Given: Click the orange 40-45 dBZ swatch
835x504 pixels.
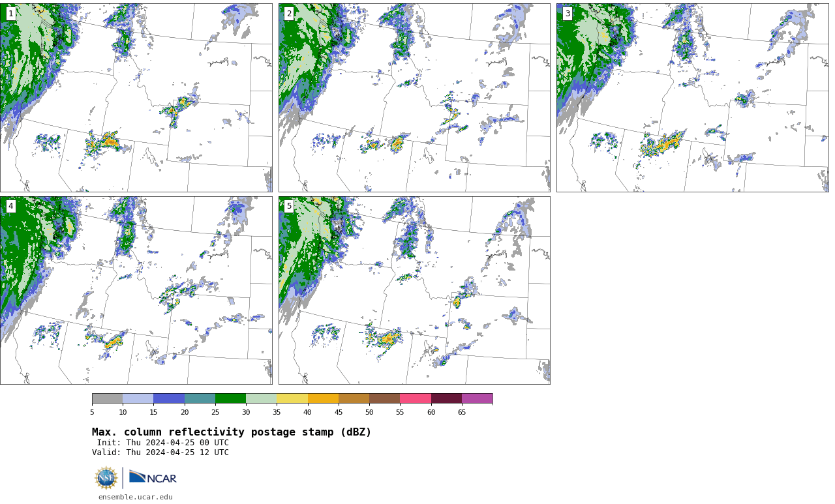Looking at the screenshot, I should (x=323, y=398).
